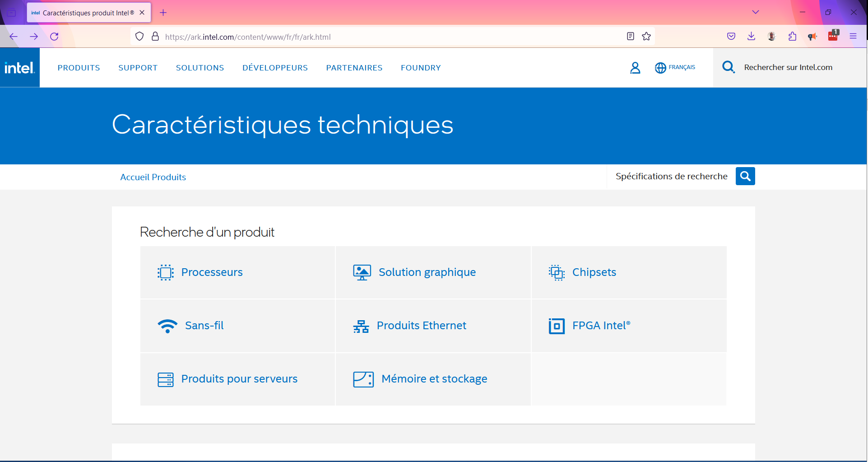This screenshot has width=868, height=462.
Task: Click the Chipsets icon
Action: (557, 272)
